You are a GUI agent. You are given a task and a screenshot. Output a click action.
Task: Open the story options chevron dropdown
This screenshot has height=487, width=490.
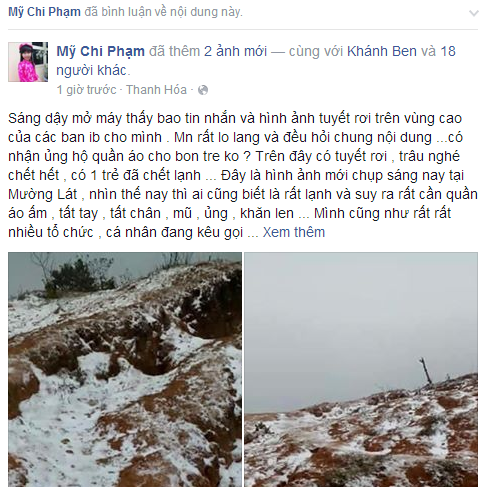coord(474,13)
